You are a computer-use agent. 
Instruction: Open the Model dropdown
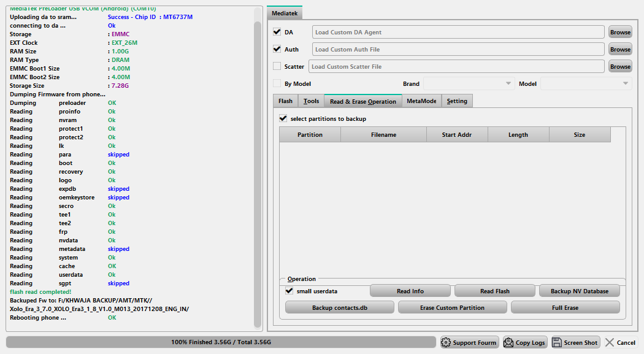pos(586,83)
